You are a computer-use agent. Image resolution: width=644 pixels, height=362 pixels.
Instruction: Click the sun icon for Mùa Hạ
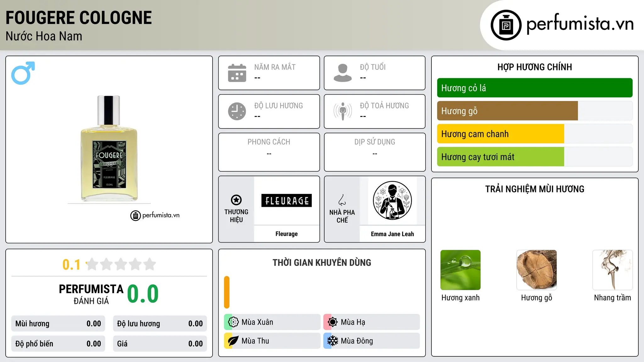pos(333,322)
